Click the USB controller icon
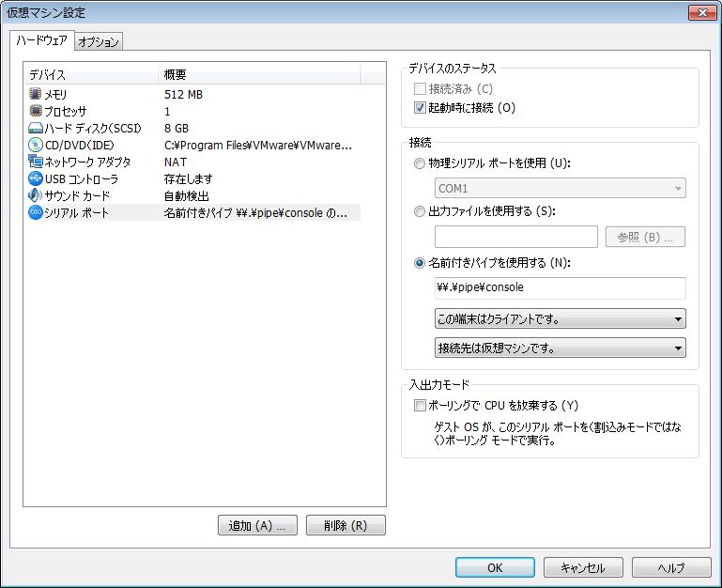Image resolution: width=722 pixels, height=588 pixels. tap(35, 178)
